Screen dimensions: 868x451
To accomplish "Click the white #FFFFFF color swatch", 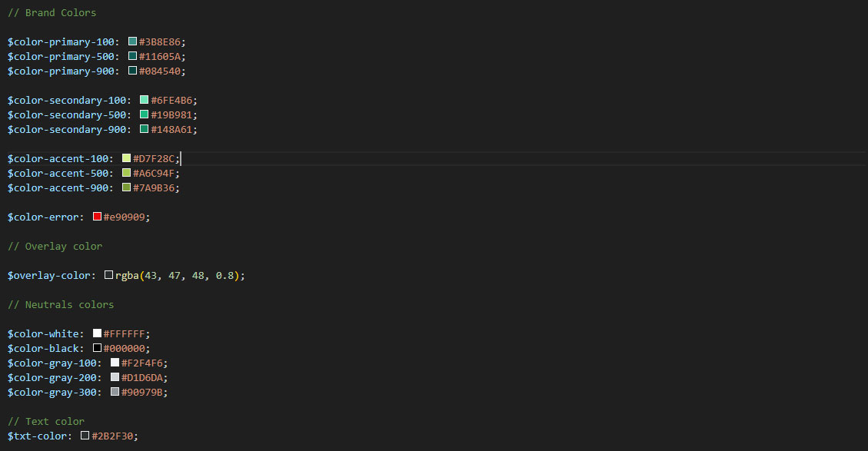I will [98, 333].
